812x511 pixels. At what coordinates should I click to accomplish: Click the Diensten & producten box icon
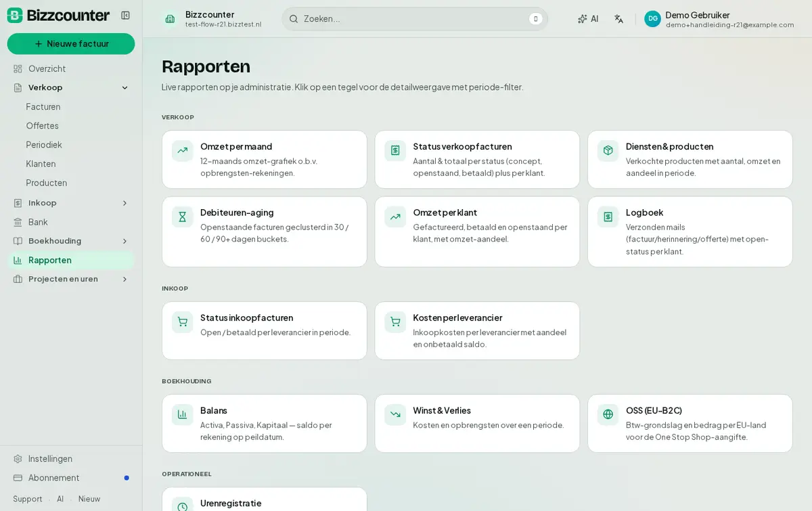pos(608,150)
